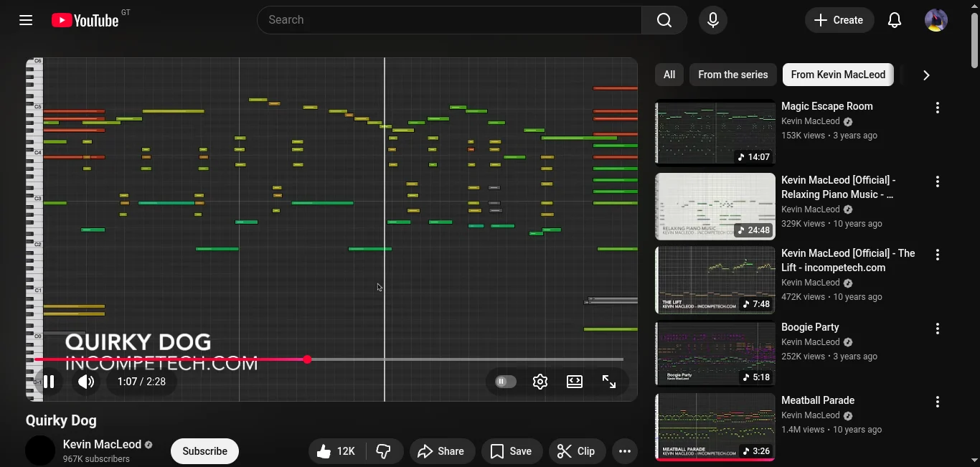The width and height of the screenshot is (980, 467).
Task: Open the hamburger guide menu
Action: click(26, 20)
